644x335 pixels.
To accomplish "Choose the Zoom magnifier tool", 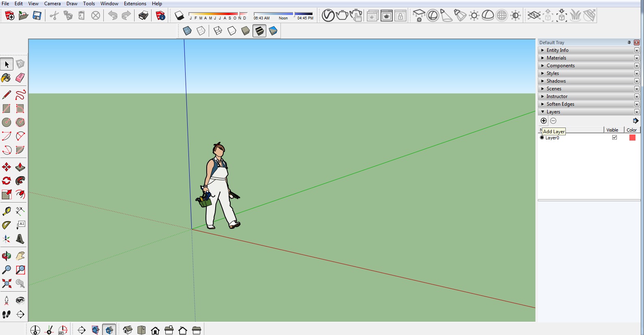I will 6,270.
